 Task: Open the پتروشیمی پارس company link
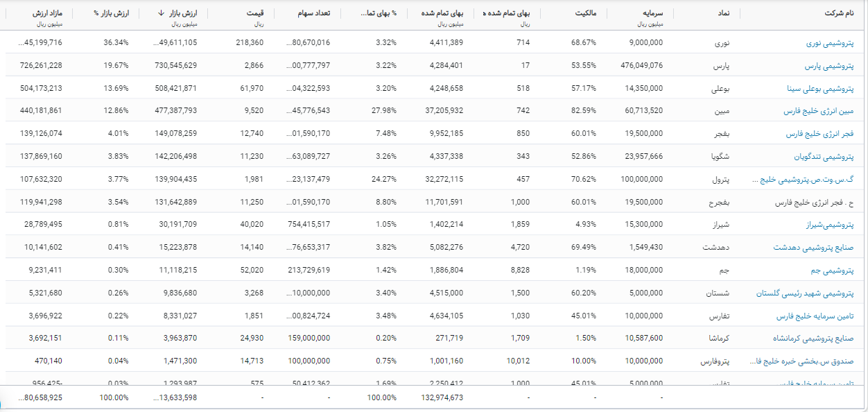[829, 66]
